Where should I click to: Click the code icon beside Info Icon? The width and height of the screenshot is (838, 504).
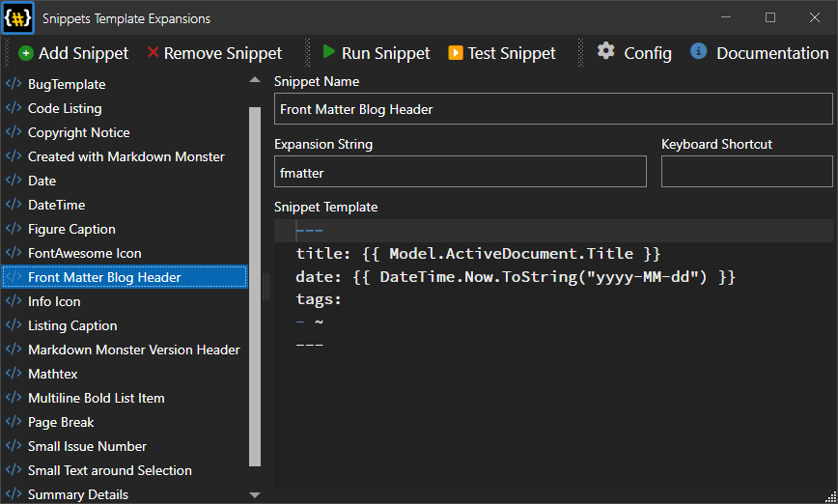tap(14, 300)
